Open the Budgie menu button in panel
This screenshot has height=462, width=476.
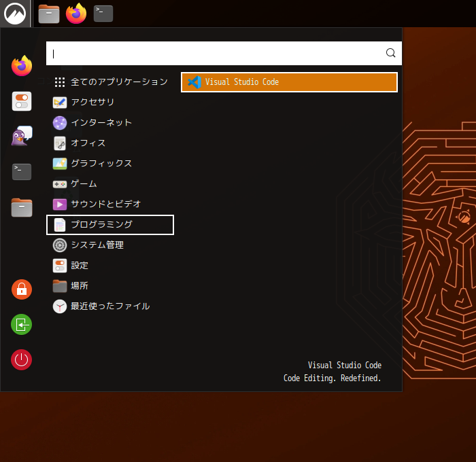click(15, 14)
